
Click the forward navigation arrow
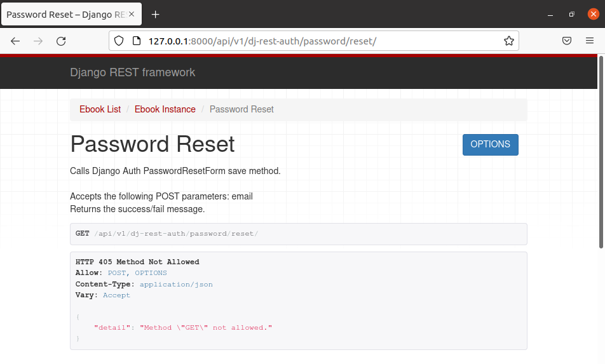(38, 41)
